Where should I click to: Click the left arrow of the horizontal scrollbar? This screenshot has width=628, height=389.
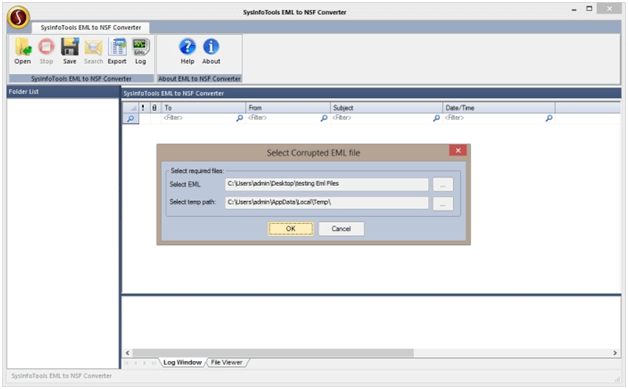click(128, 353)
